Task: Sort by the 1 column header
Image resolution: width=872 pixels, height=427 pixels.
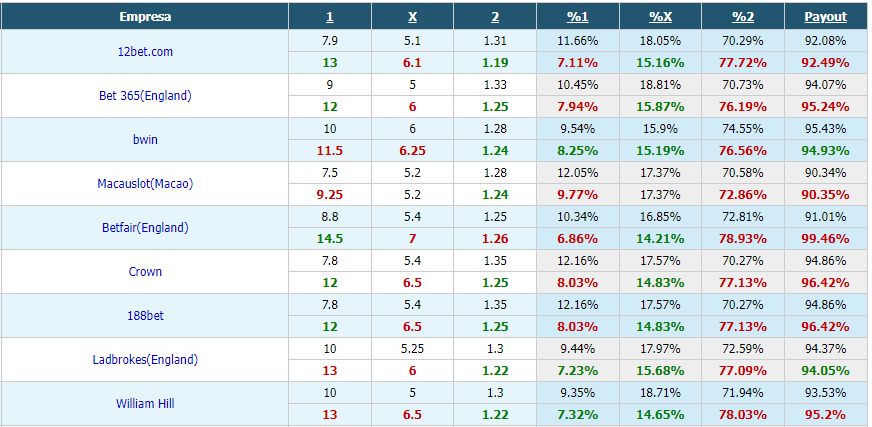Action: pos(330,17)
